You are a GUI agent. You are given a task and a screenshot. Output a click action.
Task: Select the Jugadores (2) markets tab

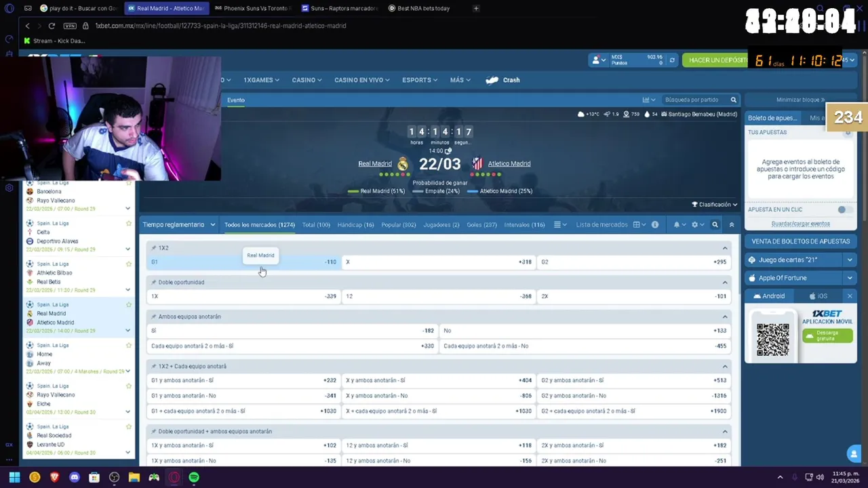point(441,224)
